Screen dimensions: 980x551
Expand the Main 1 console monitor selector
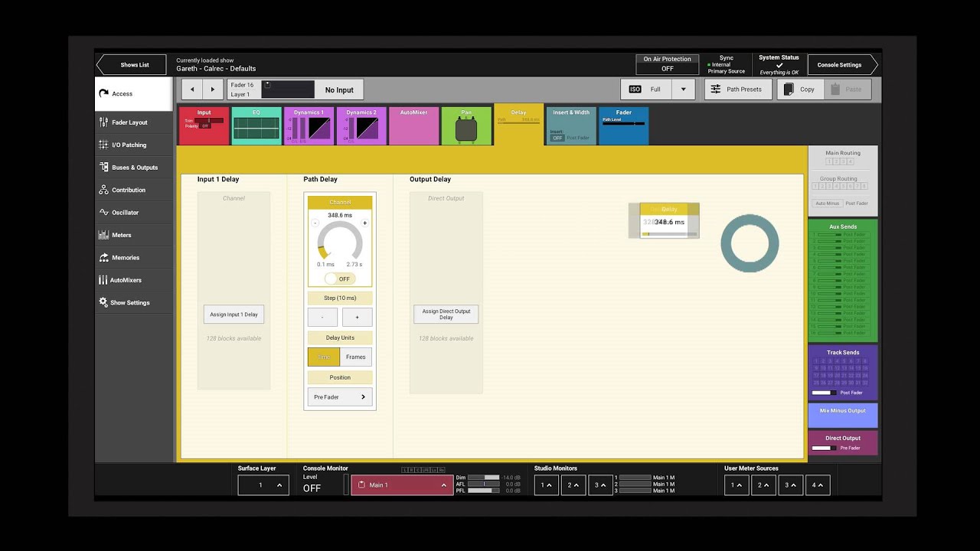click(403, 485)
